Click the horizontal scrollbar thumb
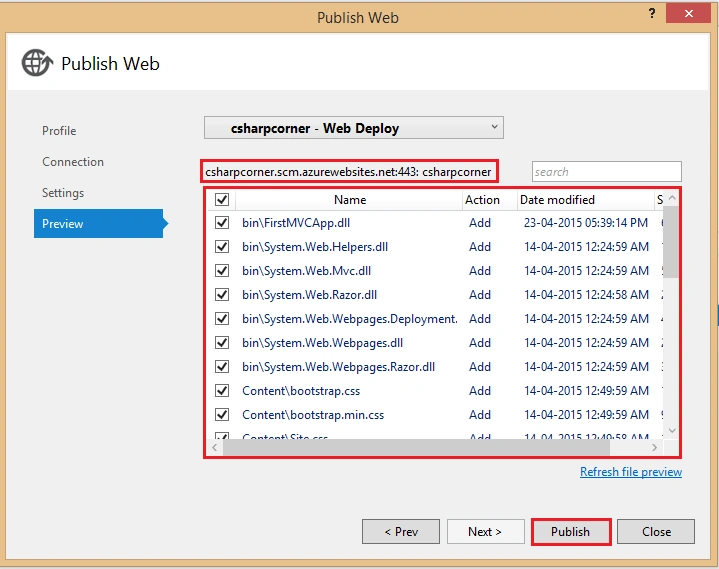Image resolution: width=719 pixels, height=569 pixels. pyautogui.click(x=416, y=447)
